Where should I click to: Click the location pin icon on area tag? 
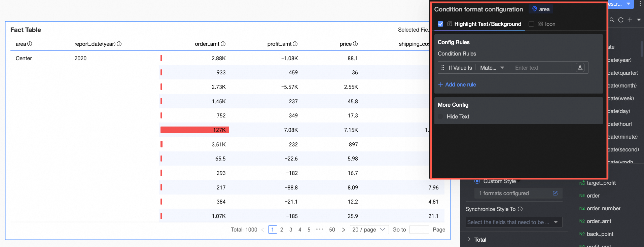click(534, 9)
